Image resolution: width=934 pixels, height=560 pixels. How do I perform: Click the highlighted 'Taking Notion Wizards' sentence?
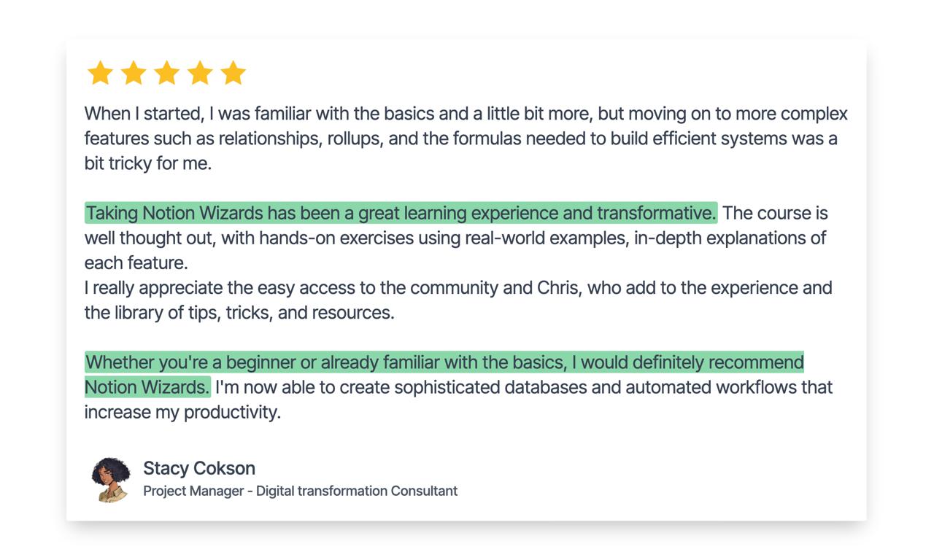pos(401,213)
